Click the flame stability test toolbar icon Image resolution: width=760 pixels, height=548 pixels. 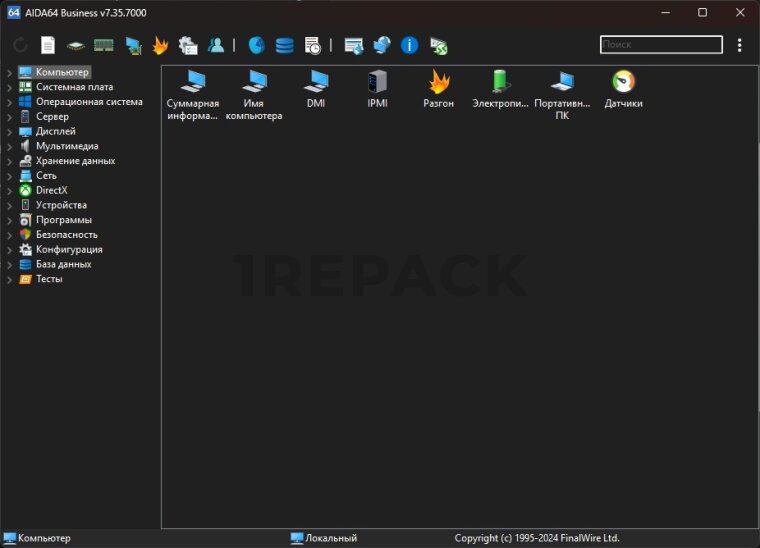click(x=160, y=45)
